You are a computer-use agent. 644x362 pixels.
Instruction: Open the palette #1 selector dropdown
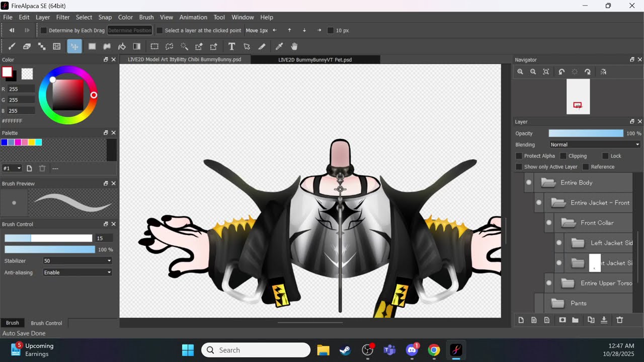12,168
